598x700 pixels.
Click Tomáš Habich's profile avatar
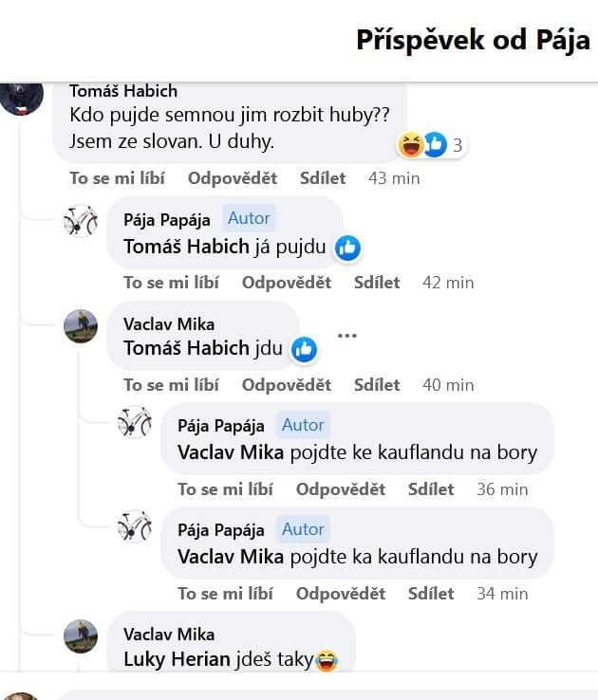(x=21, y=99)
